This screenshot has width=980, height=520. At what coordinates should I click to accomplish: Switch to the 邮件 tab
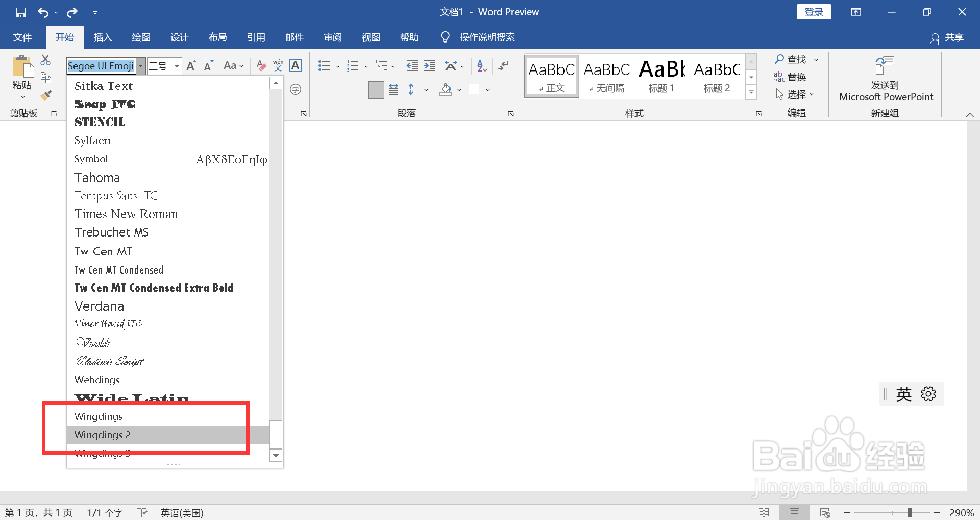pos(294,37)
